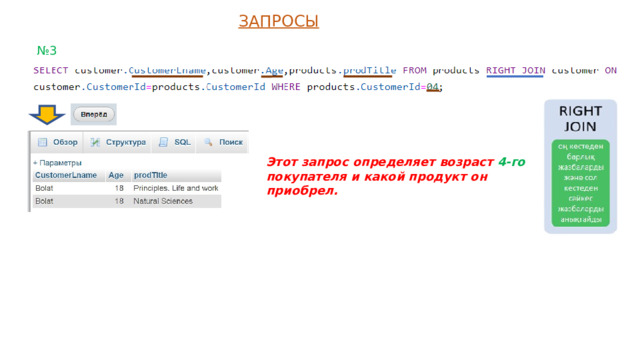This screenshot has height=360, width=640.
Task: Select the 'Natural Sciences' cell
Action: click(163, 201)
